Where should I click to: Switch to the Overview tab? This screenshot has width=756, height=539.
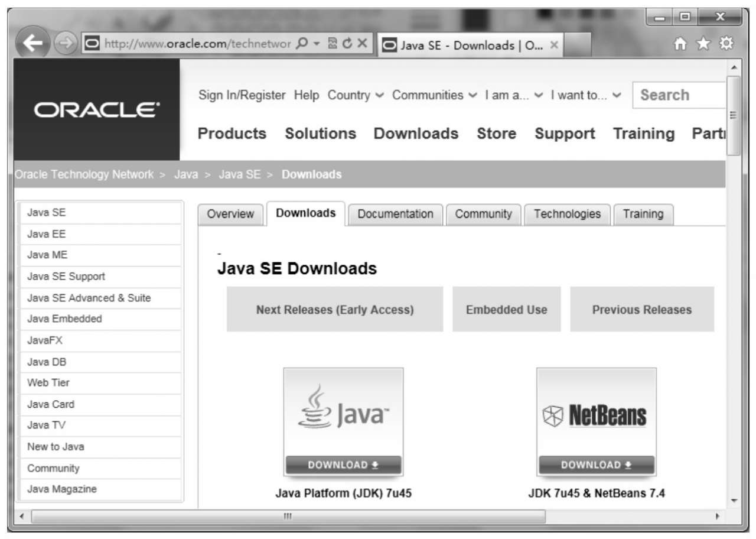(x=230, y=214)
